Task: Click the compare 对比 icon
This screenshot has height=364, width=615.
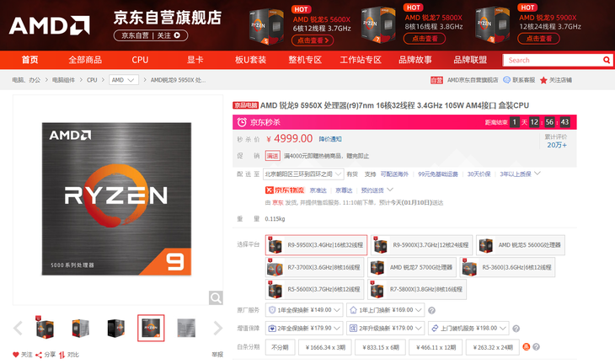Action: pos(62,355)
